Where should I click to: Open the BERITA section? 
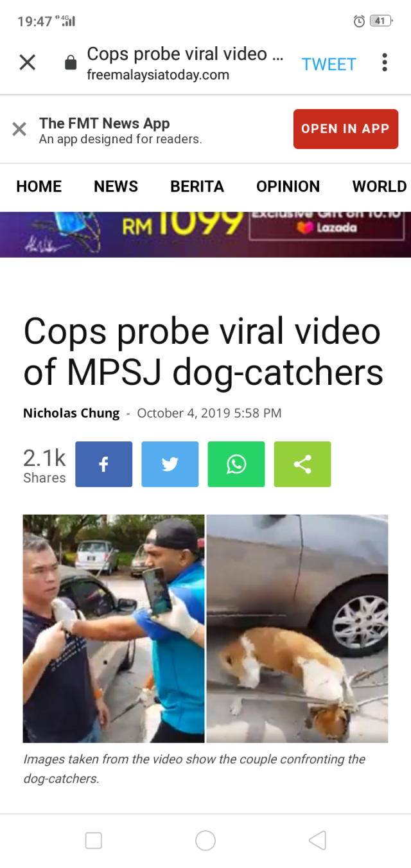coord(197,186)
